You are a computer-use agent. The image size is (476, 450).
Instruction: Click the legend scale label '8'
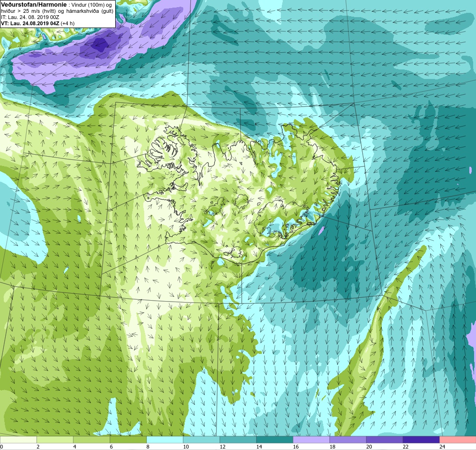[x=148, y=447]
